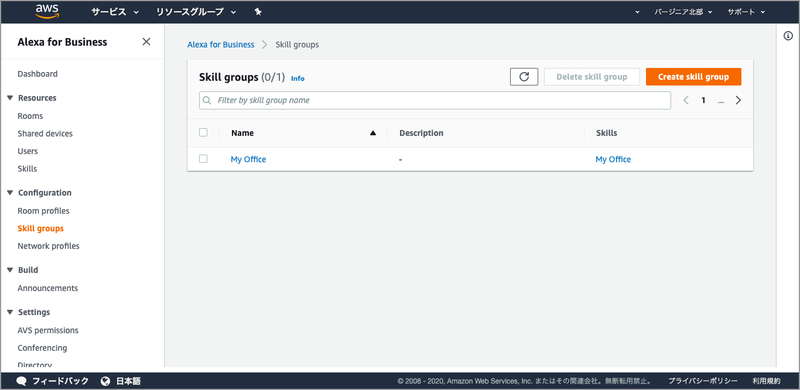This screenshot has width=800, height=390.
Task: Select all skill groups checkbox in header
Action: tap(204, 133)
